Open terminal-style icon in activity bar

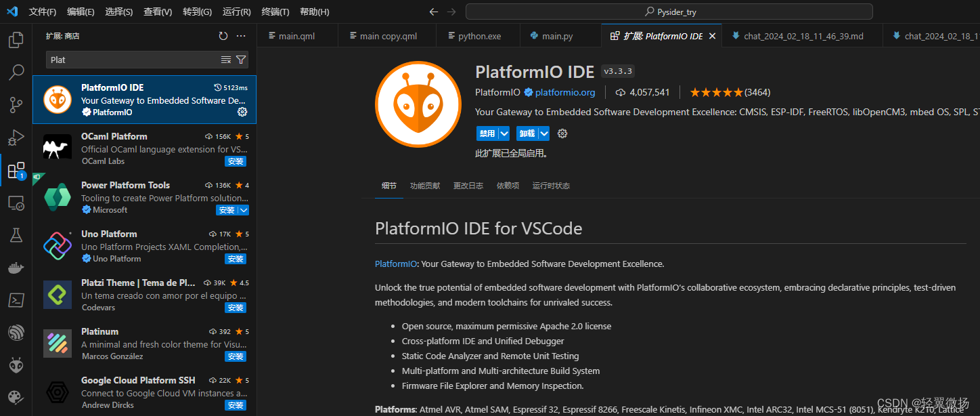pyautogui.click(x=16, y=300)
